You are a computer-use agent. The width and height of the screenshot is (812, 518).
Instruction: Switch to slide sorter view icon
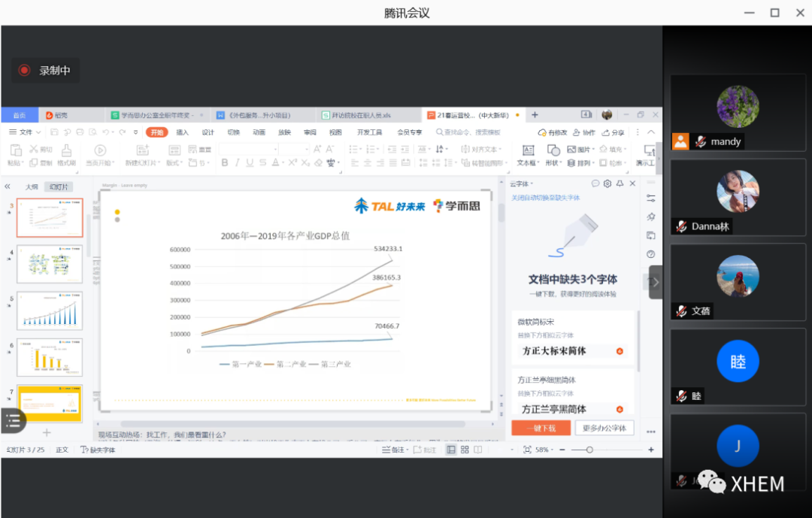click(x=465, y=450)
